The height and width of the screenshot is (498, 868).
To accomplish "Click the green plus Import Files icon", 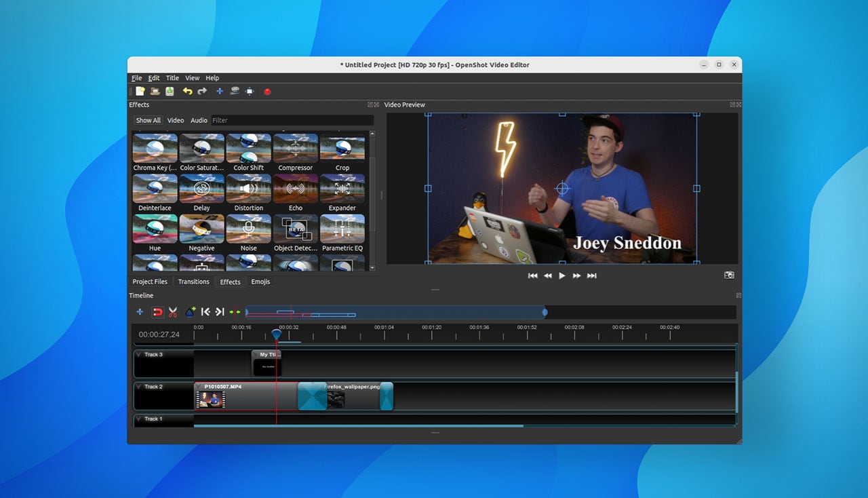I will pyautogui.click(x=219, y=92).
